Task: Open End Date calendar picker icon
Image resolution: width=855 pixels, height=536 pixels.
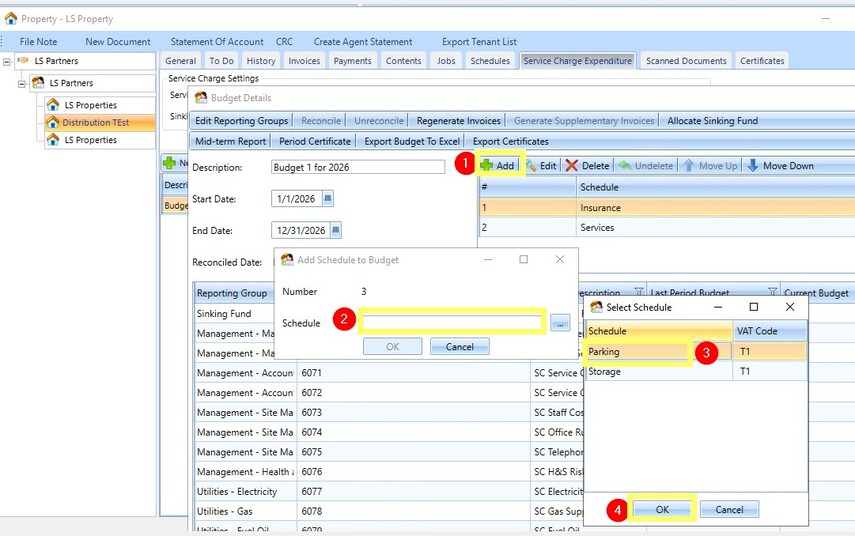Action: (336, 230)
